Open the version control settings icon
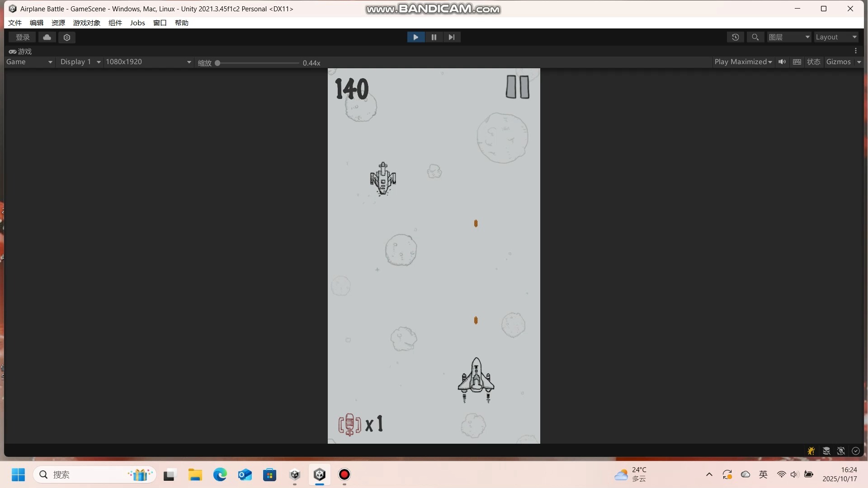This screenshot has height=488, width=868. click(x=67, y=37)
